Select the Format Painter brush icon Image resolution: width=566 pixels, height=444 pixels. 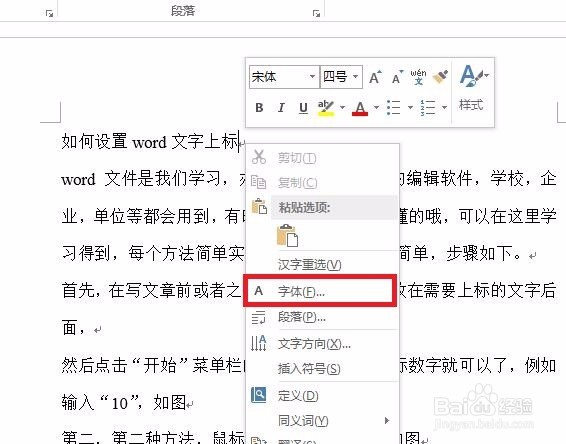[440, 77]
